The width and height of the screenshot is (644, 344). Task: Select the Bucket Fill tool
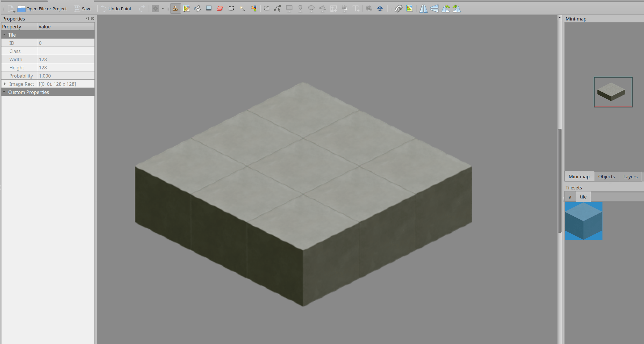click(x=197, y=8)
